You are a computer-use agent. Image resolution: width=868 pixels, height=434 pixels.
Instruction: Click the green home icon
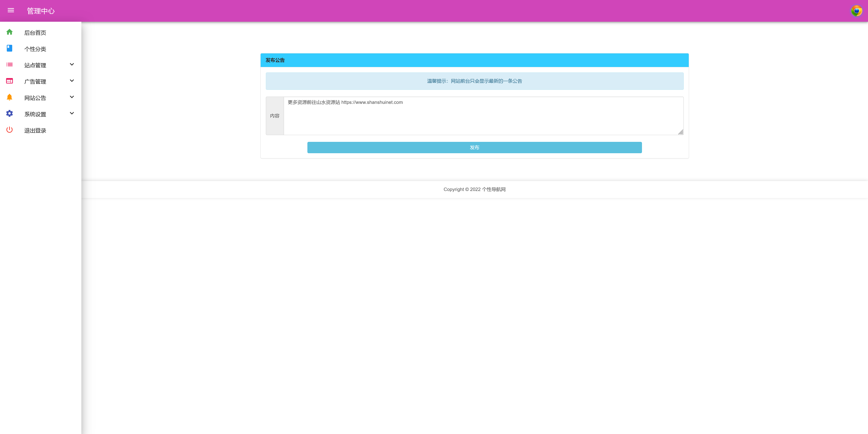[9, 32]
